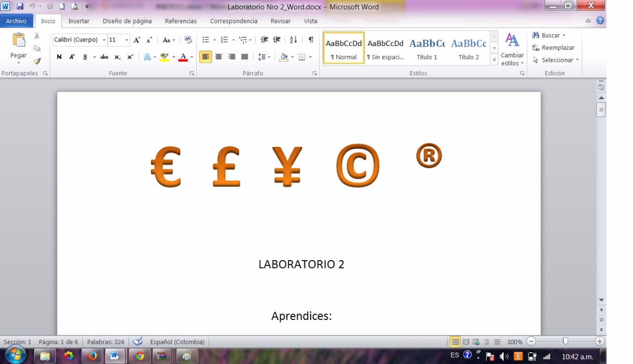Click the Reemplazar button
This screenshot has width=633, height=364.
[553, 48]
